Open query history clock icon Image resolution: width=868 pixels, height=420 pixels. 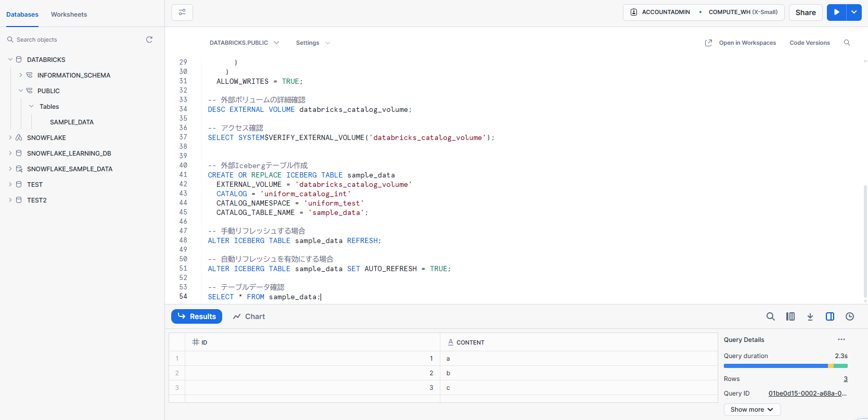coord(850,316)
